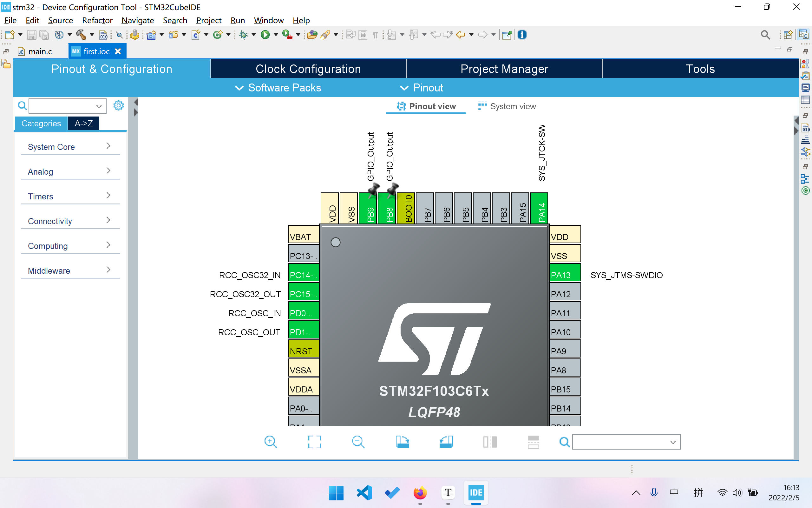The width and height of the screenshot is (812, 508).
Task: Click Firefox icon in the taskbar
Action: (420, 493)
